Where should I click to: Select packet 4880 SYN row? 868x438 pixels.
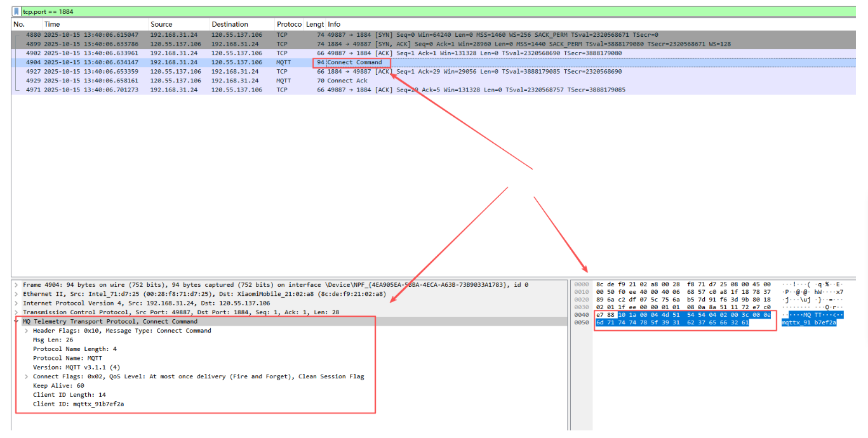click(x=434, y=35)
